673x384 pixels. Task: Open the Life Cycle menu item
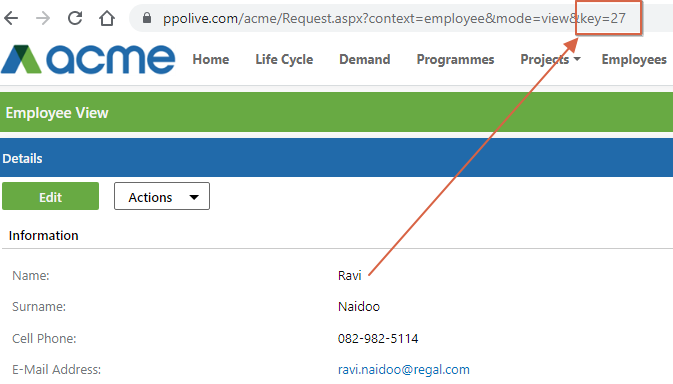(284, 59)
